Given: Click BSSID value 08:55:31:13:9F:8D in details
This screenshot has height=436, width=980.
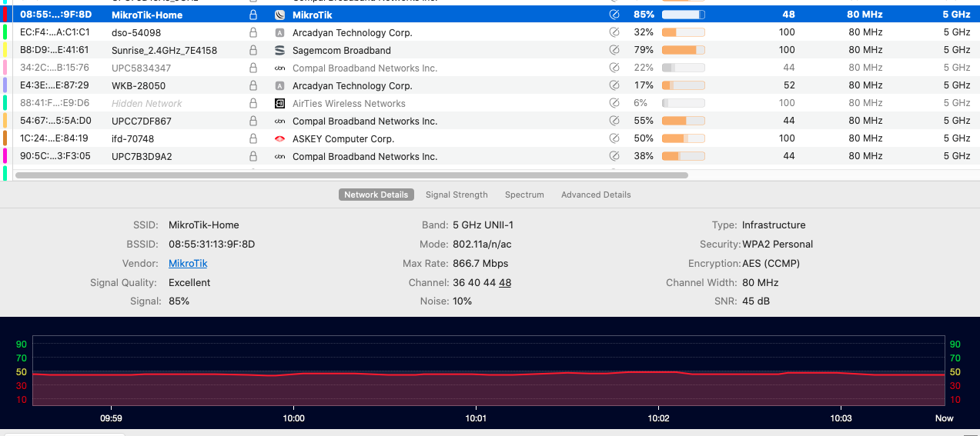Looking at the screenshot, I should 212,244.
